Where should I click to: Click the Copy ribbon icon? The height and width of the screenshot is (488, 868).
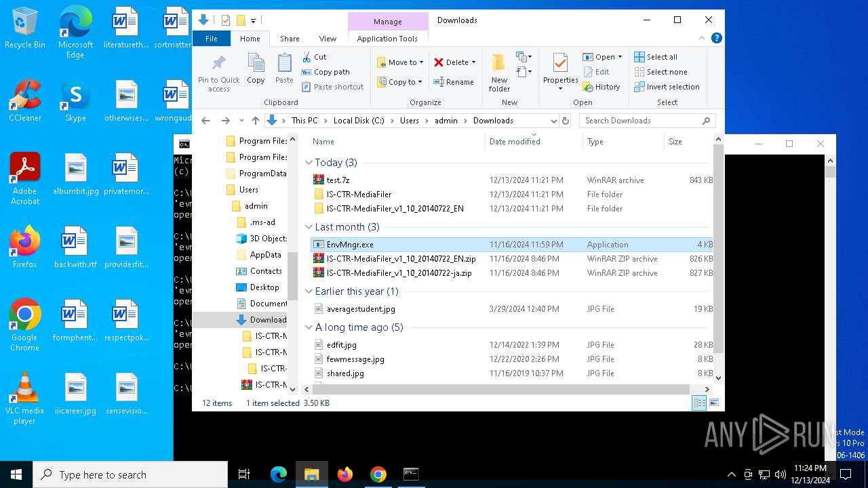256,64
